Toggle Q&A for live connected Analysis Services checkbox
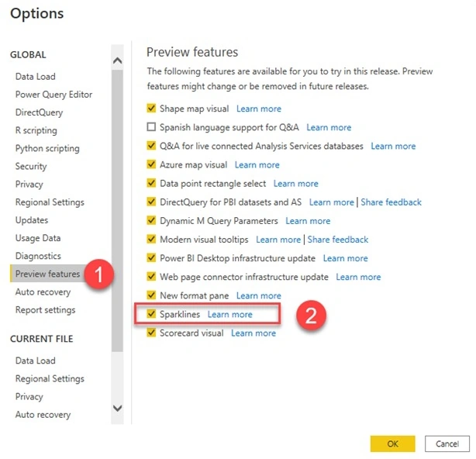This screenshot has width=476, height=459. [x=151, y=146]
